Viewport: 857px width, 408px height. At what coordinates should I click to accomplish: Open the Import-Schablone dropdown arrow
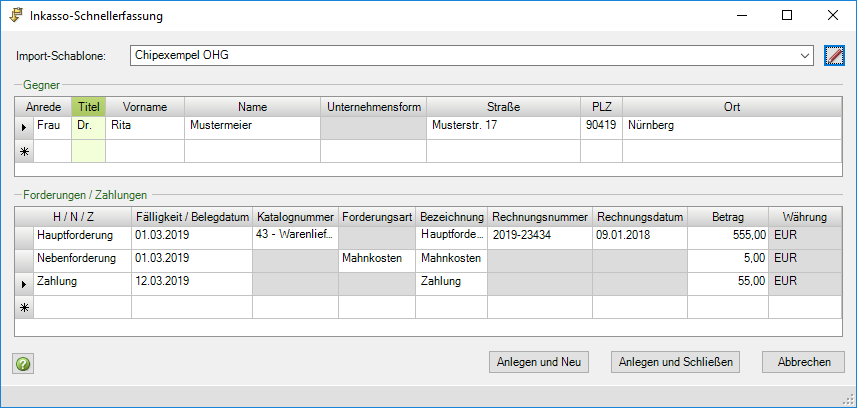(806, 55)
